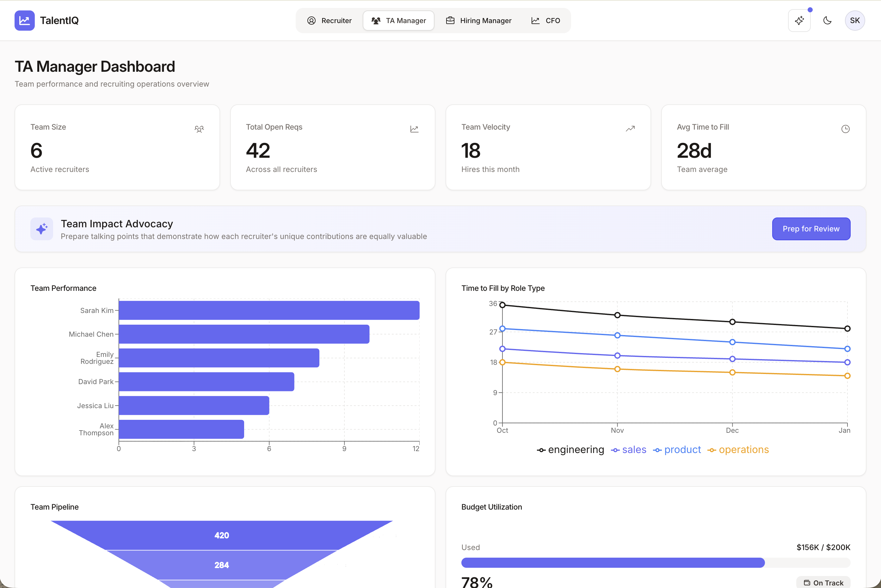The width and height of the screenshot is (881, 588).
Task: Click the Avg Time to Fill clock icon
Action: 845,129
